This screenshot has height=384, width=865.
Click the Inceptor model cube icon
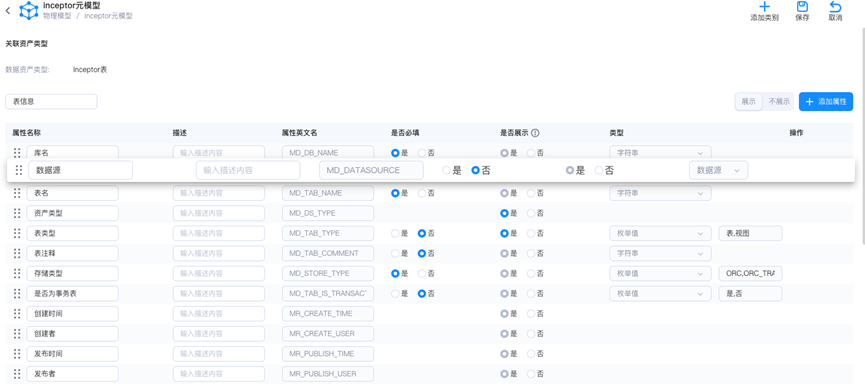[29, 11]
